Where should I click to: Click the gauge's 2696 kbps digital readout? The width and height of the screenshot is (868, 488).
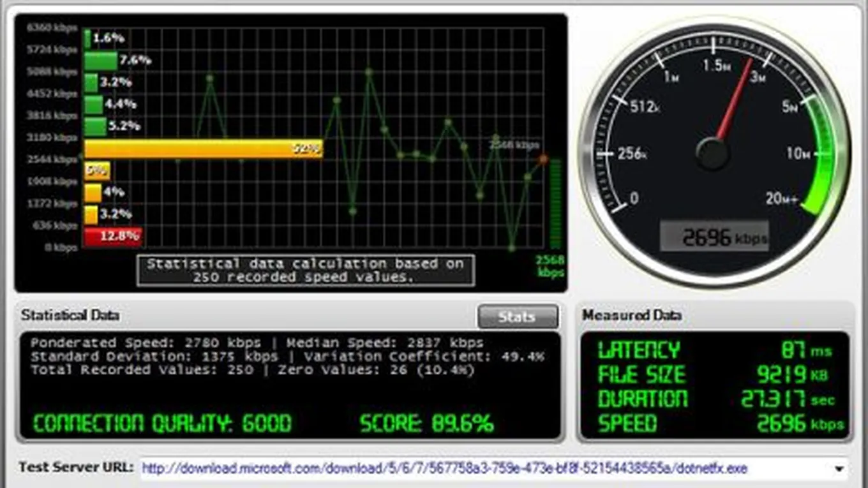click(714, 237)
